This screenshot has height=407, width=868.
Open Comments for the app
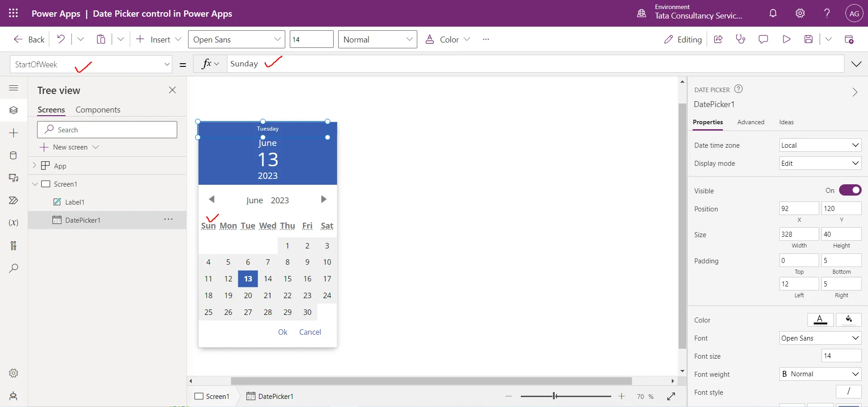tap(764, 39)
